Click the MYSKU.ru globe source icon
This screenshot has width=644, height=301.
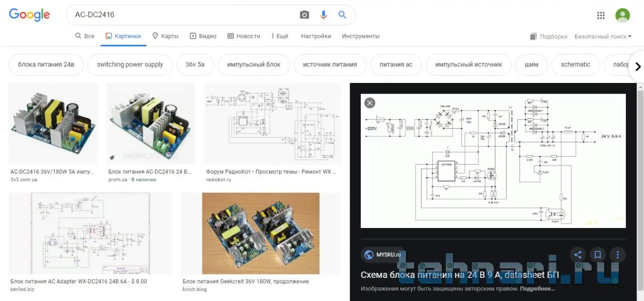click(x=368, y=255)
